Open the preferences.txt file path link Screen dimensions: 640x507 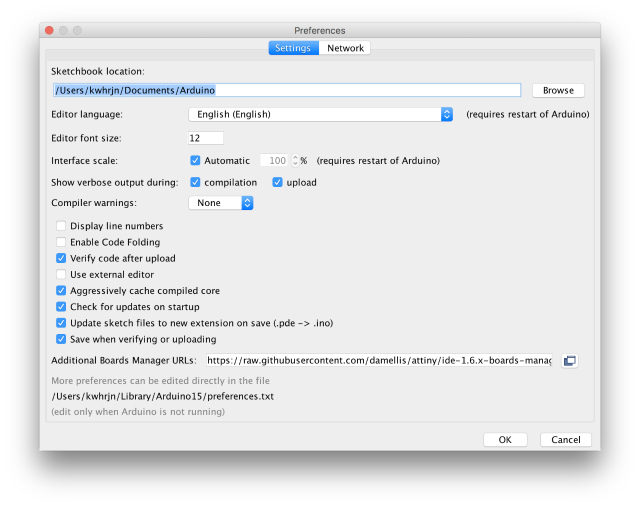162,396
